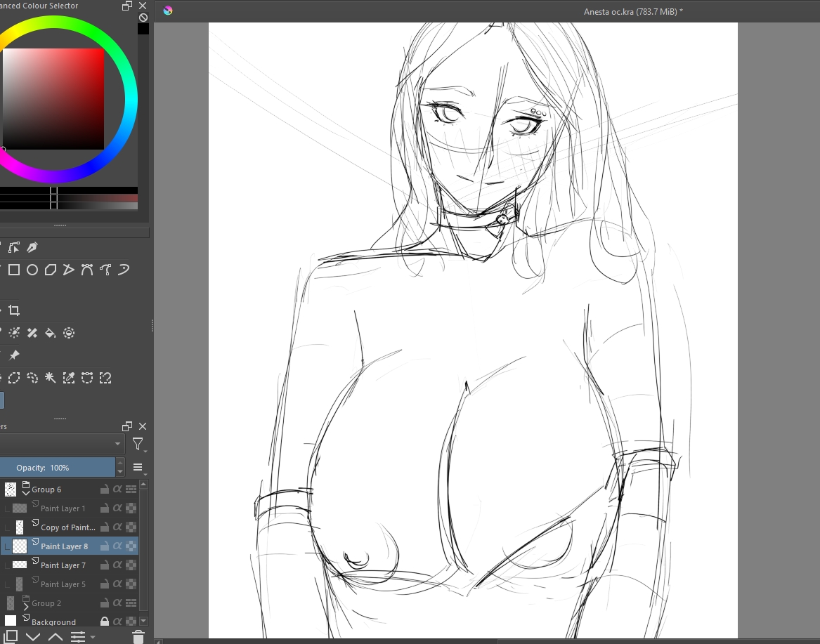Open the layer filter funnel menu

coord(138,444)
